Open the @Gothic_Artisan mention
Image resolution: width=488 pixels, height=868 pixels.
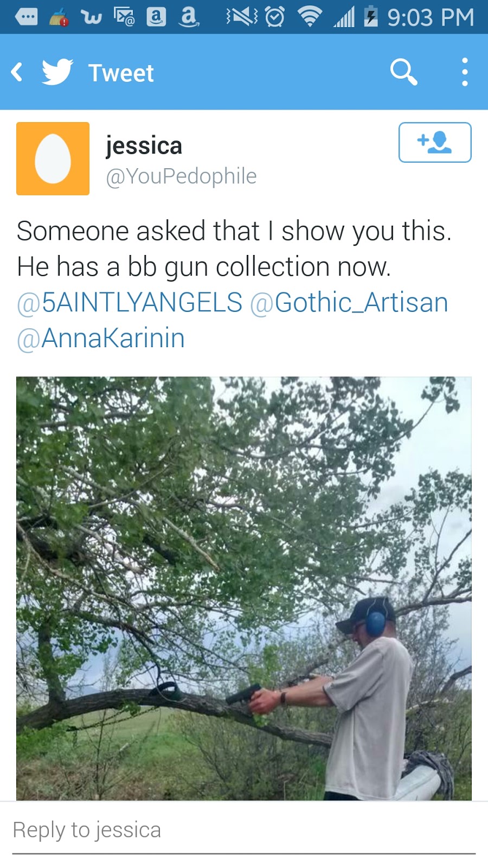pyautogui.click(x=349, y=302)
